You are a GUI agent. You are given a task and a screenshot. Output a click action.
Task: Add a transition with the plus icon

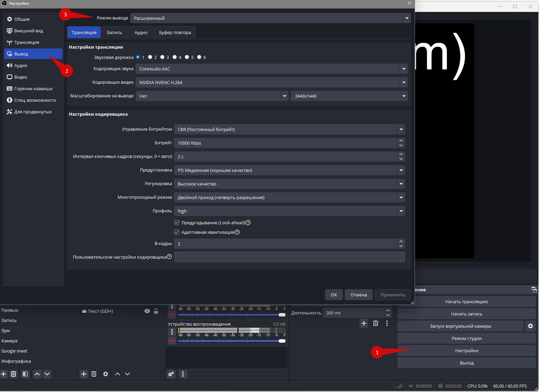coord(364,323)
